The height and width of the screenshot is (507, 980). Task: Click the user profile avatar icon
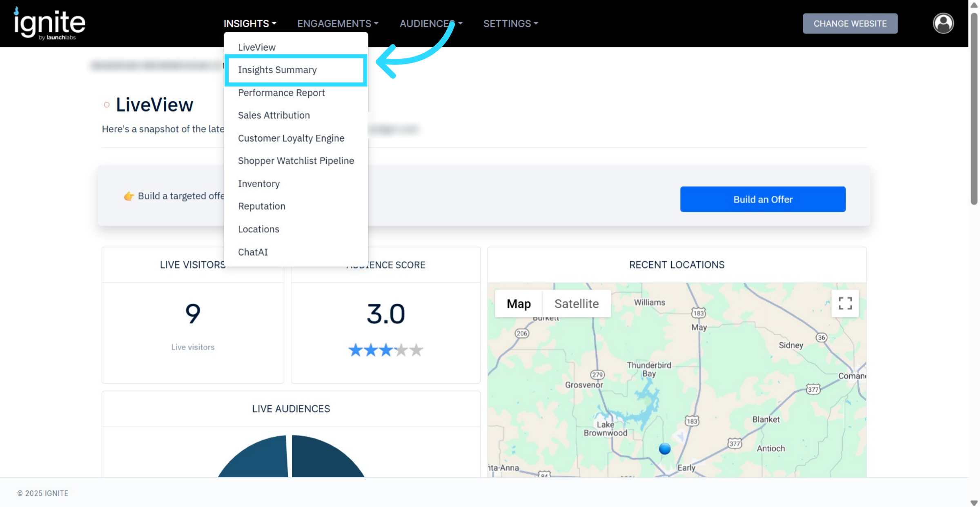(x=943, y=23)
